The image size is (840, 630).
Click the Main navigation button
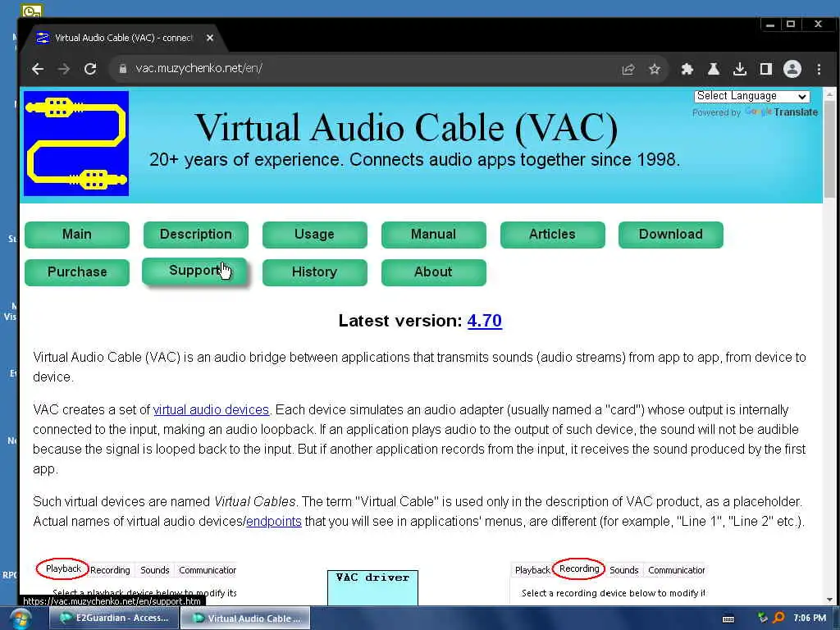76,235
